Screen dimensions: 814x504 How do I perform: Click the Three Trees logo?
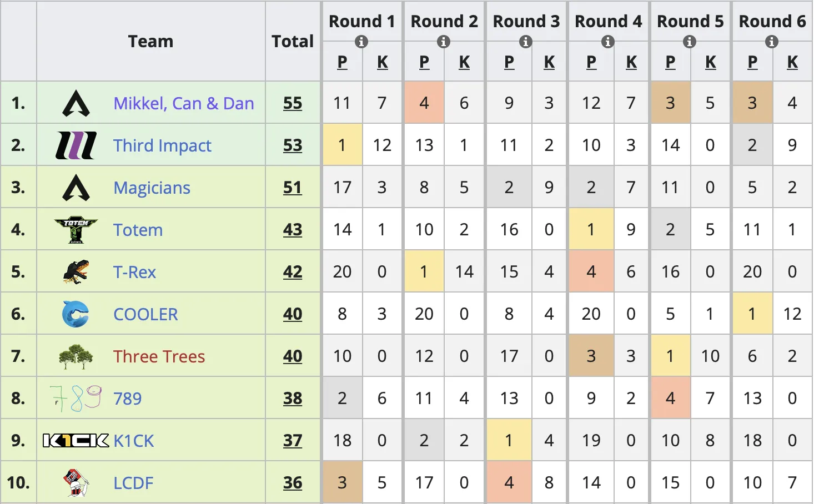76,356
